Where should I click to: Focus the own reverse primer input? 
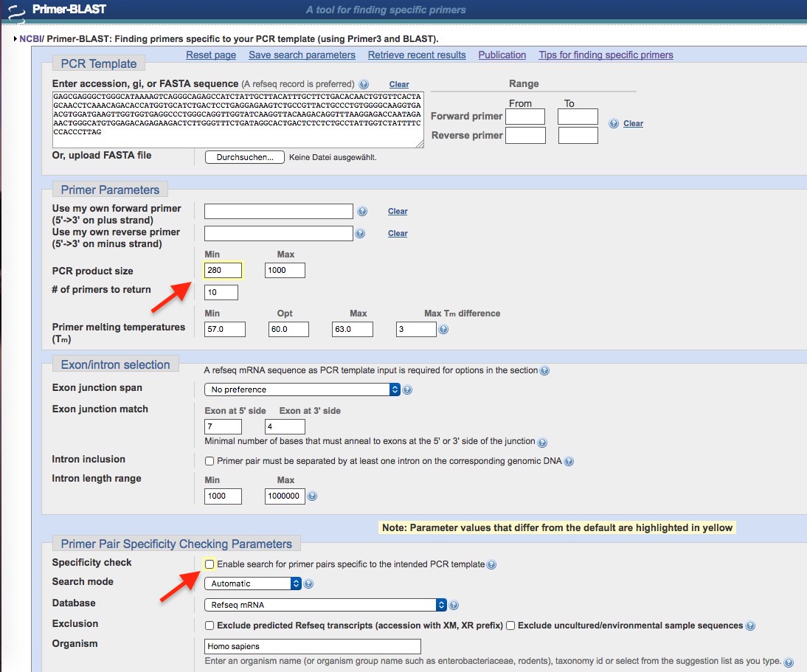click(278, 234)
